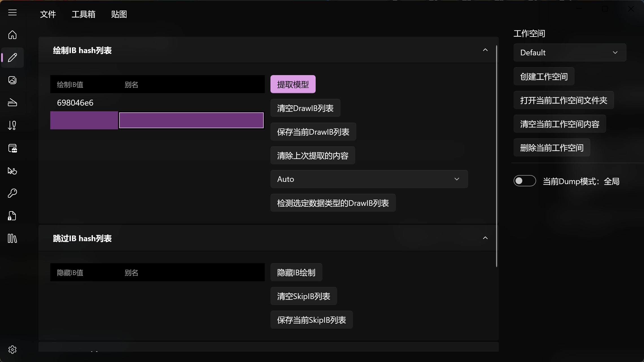This screenshot has height=362, width=644.
Task: Open the hamburger navigation menu
Action: pyautogui.click(x=12, y=13)
